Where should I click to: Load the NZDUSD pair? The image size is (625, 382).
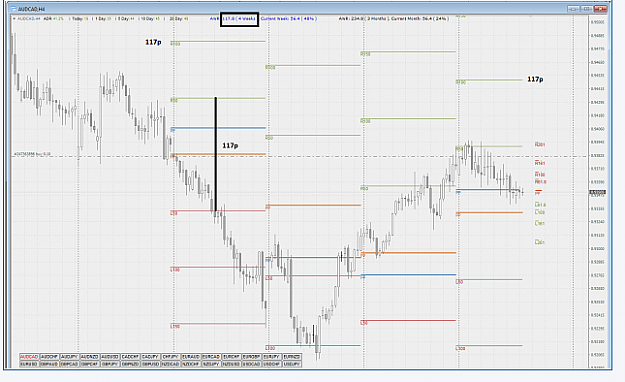(232, 364)
